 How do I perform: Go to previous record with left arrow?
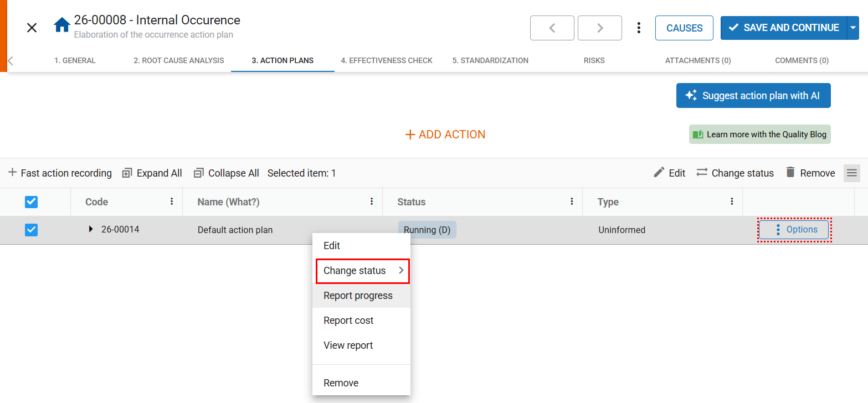[552, 28]
